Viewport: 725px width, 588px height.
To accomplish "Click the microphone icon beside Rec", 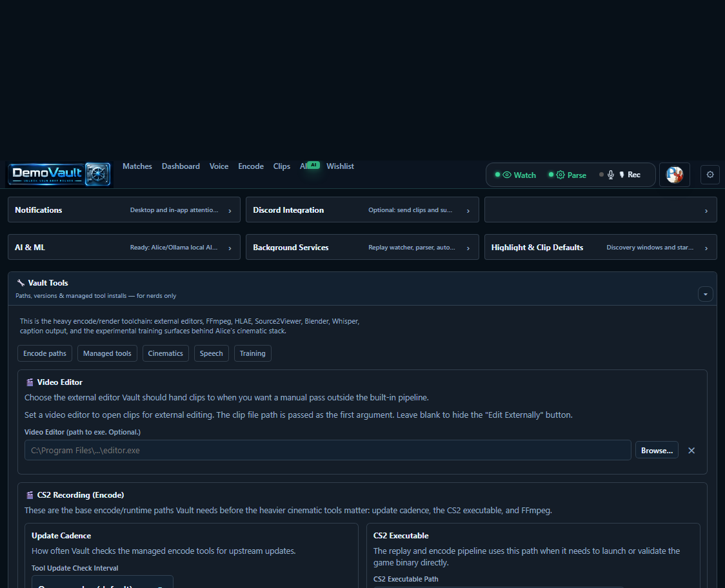I will pyautogui.click(x=611, y=175).
